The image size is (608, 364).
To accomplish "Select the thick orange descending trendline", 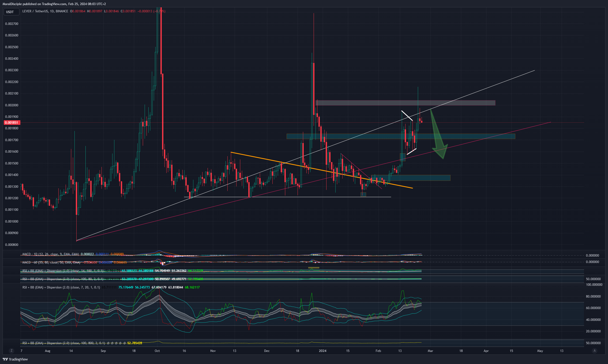I will [321, 170].
